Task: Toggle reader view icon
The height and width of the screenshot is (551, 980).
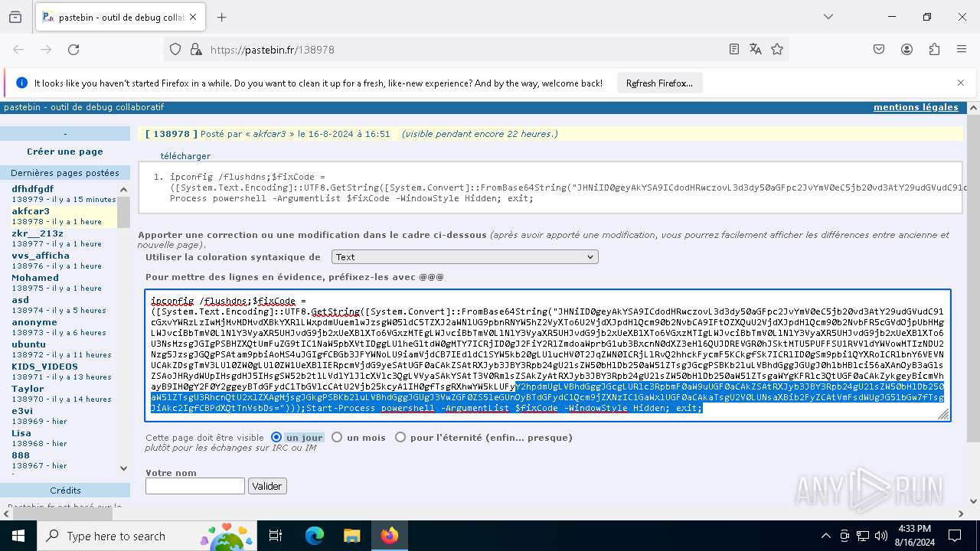Action: 733,49
